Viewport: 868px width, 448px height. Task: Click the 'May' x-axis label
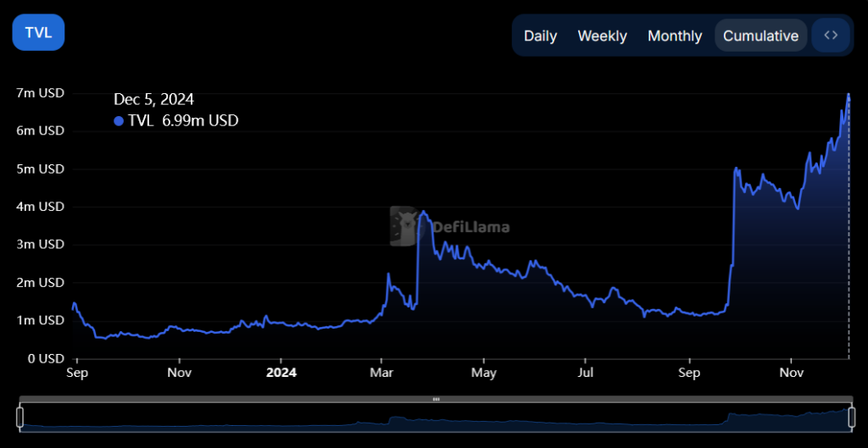coord(483,373)
